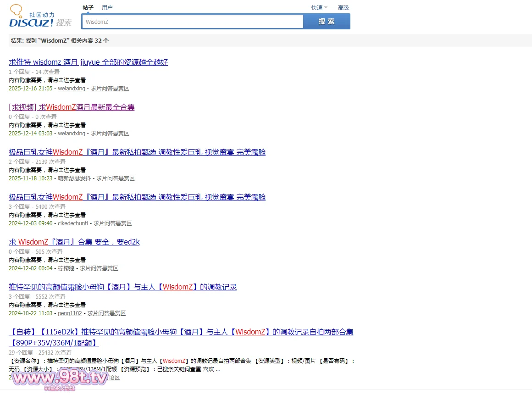Open the thread requesting ed2k 合集
The height and width of the screenshot is (395, 532).
coord(74,242)
